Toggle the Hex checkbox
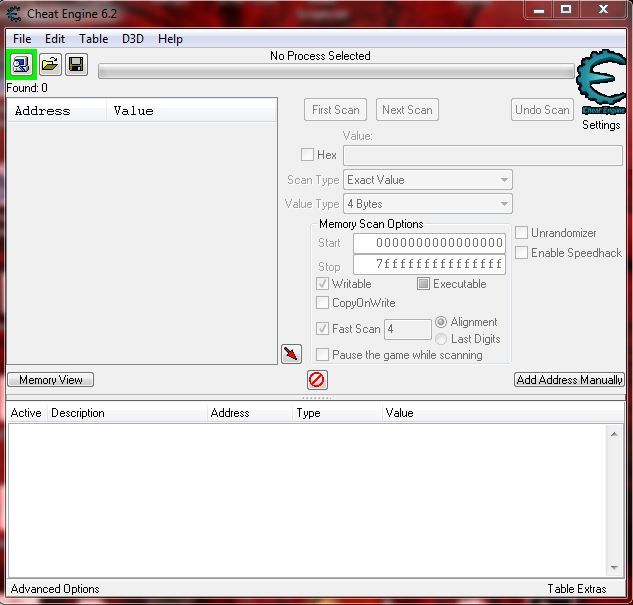This screenshot has height=605, width=633. [x=307, y=155]
